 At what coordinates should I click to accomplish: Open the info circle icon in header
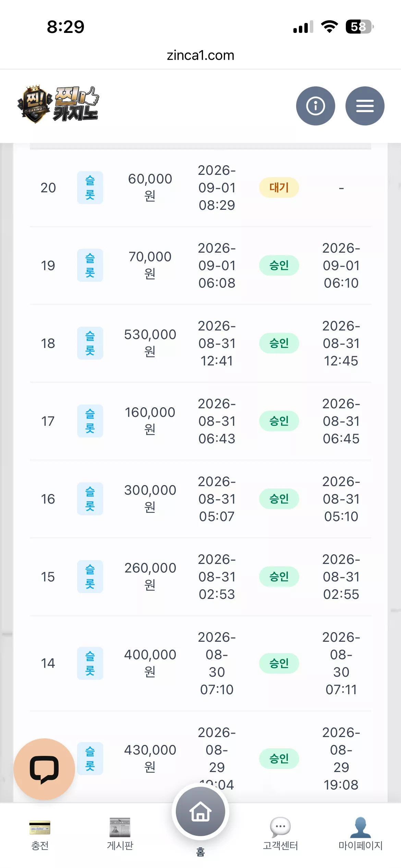pos(315,106)
